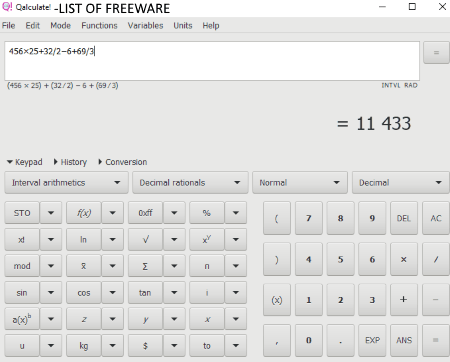Image resolution: width=450 pixels, height=362 pixels.
Task: Collapse the Keypad section
Action: tap(24, 162)
